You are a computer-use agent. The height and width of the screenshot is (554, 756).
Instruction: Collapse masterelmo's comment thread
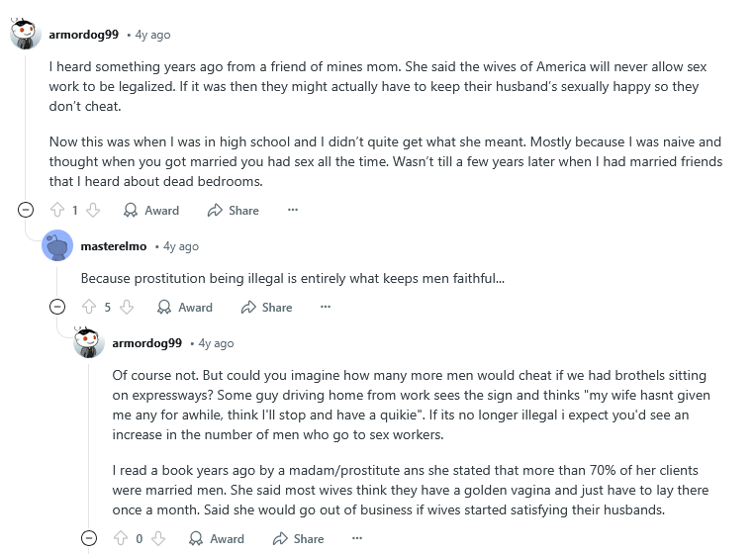pyautogui.click(x=57, y=307)
